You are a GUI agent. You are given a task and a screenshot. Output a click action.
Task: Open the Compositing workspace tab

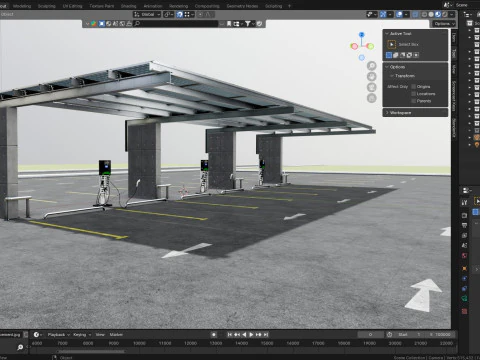tap(207, 6)
